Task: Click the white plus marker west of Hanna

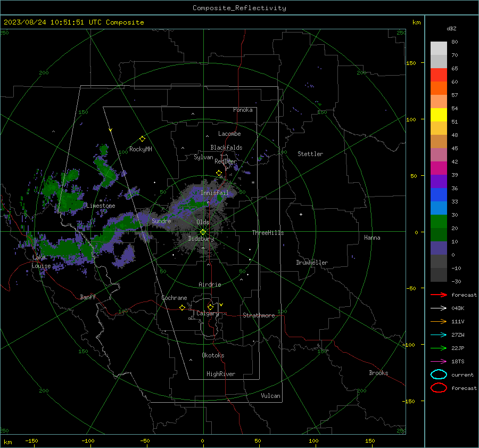Action: click(301, 214)
